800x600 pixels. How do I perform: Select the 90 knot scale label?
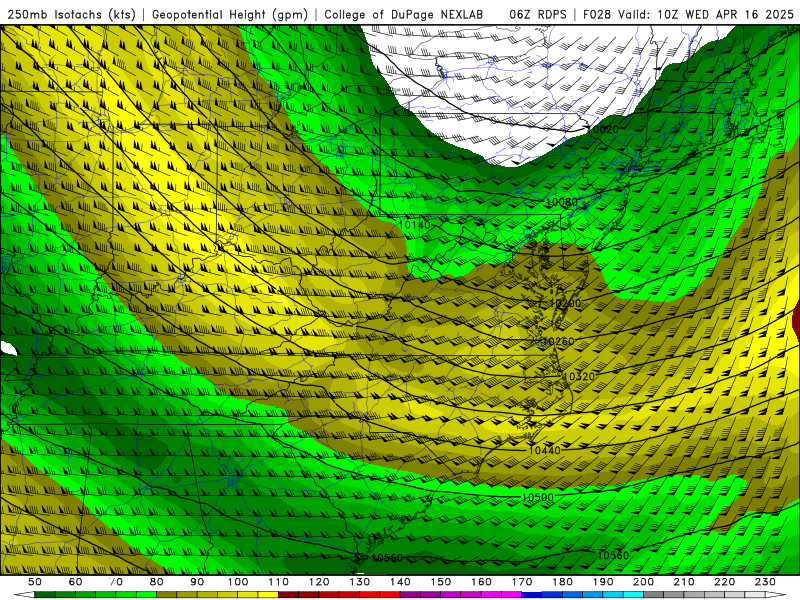point(197,582)
